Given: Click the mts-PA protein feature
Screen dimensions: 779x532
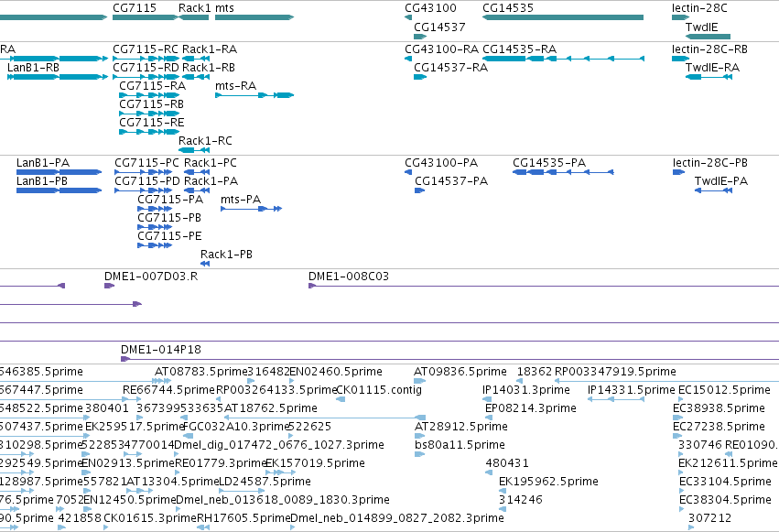Looking at the screenshot, I should pyautogui.click(x=241, y=200).
